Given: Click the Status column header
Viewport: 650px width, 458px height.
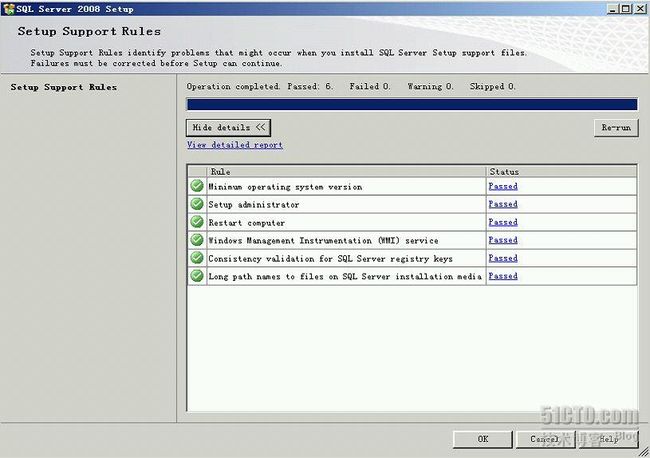Looking at the screenshot, I should [x=561, y=172].
